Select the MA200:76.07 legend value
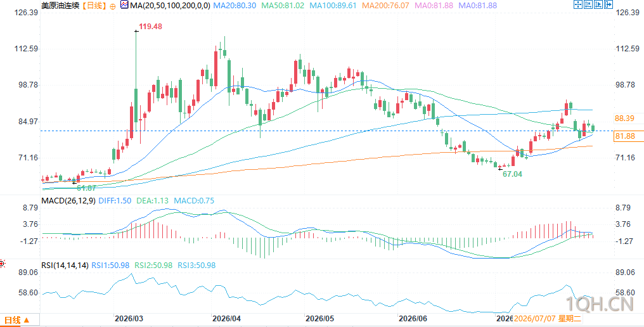644x327 pixels. [384, 6]
